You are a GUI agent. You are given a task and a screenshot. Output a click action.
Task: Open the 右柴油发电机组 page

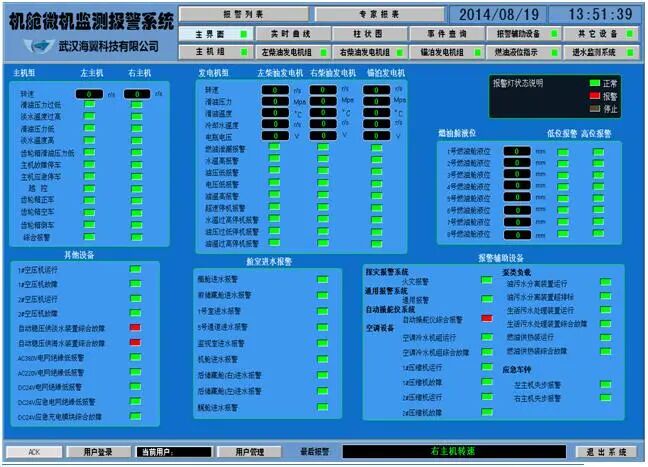[370, 52]
